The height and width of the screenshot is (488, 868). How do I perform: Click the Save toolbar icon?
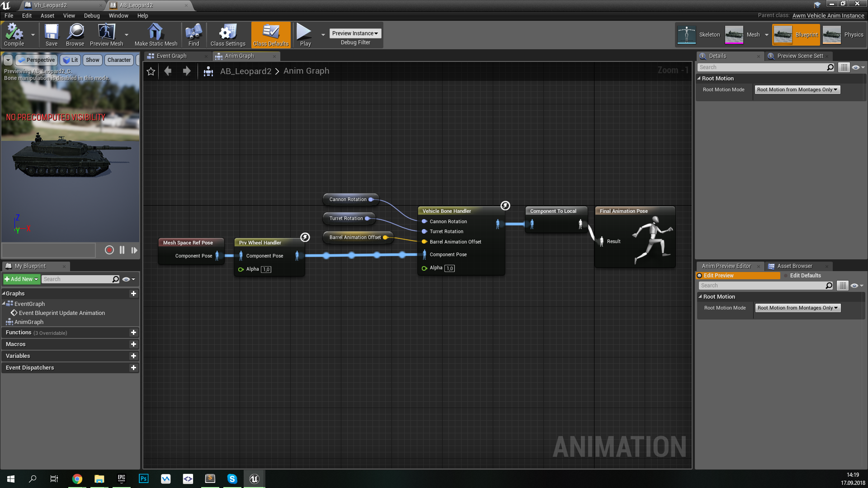click(52, 35)
